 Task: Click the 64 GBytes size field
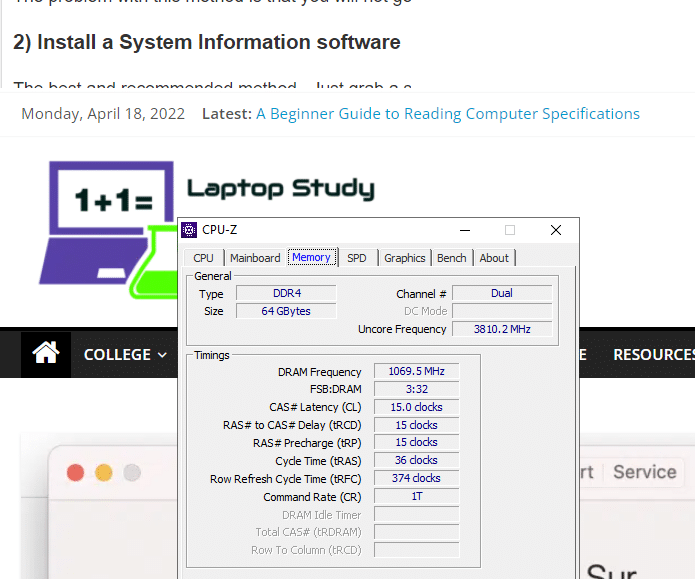tap(286, 311)
